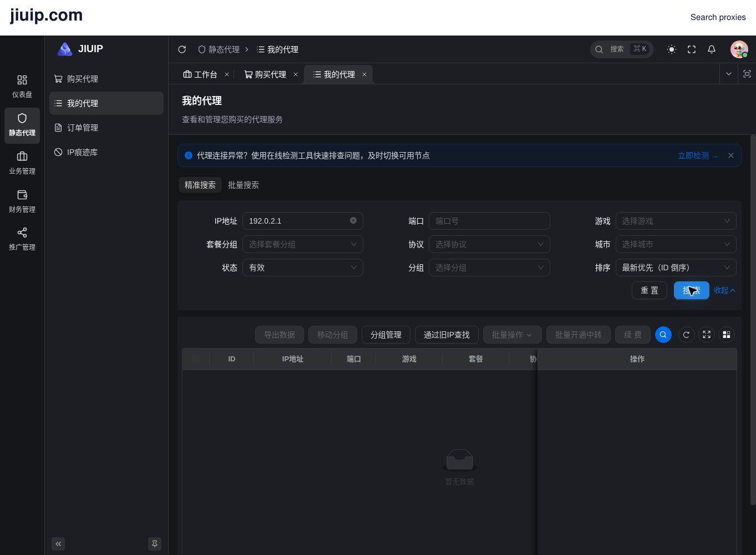Screen dimensions: 756x555
Task: Open the 分组 dropdown
Action: (x=489, y=268)
